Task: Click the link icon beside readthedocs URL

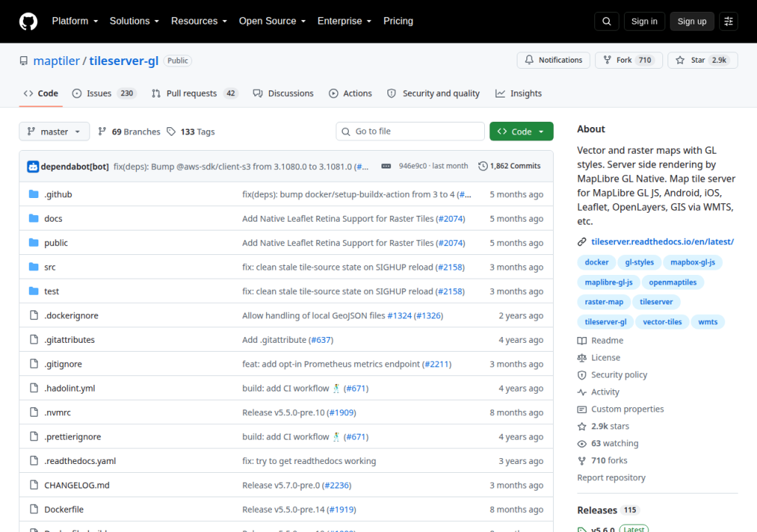Action: point(582,242)
